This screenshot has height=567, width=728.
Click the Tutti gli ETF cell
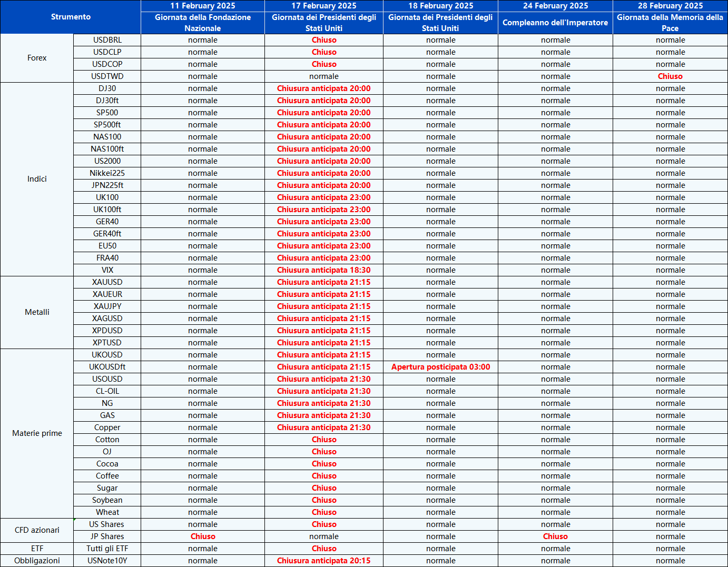tap(107, 549)
